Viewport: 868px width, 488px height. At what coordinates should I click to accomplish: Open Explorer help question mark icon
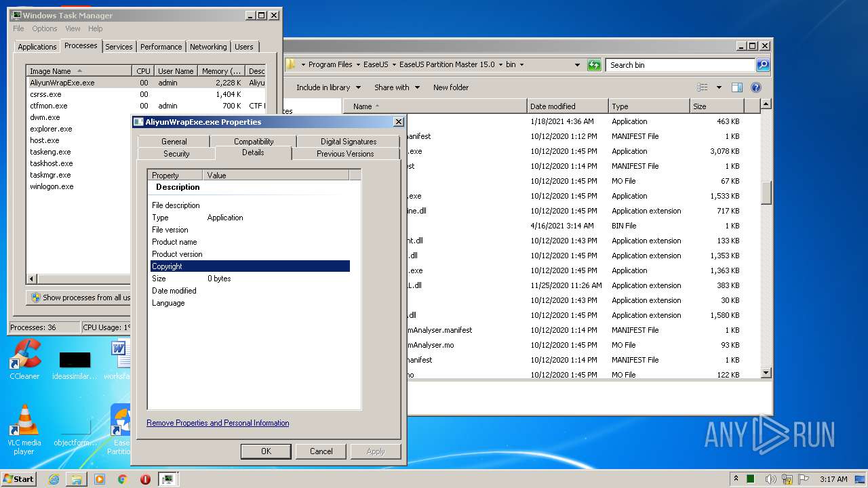pyautogui.click(x=756, y=87)
